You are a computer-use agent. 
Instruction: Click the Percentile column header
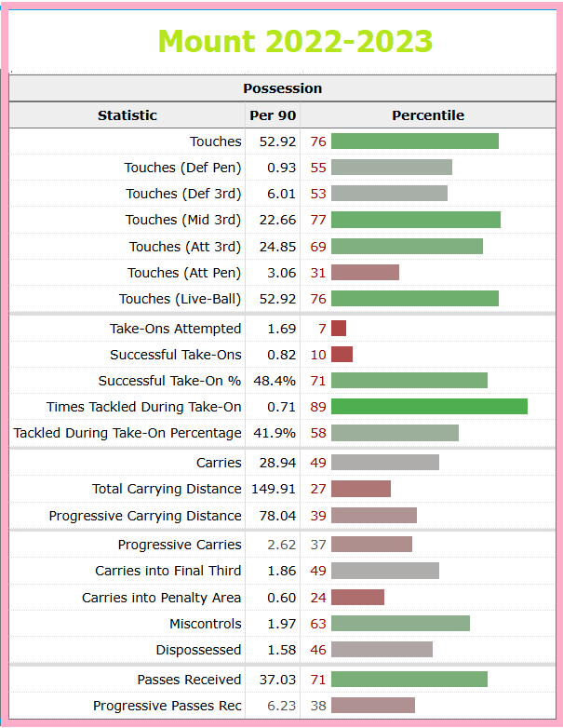pos(428,115)
